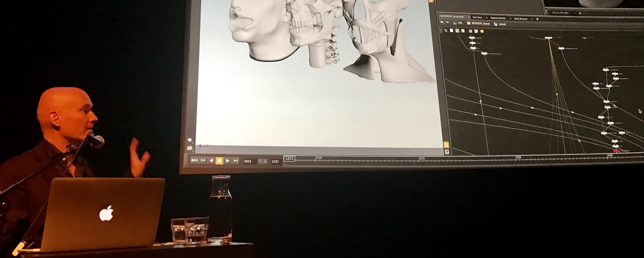644x258 pixels.
Task: Decrease the frame with the minus stepper
Action: coord(260,162)
